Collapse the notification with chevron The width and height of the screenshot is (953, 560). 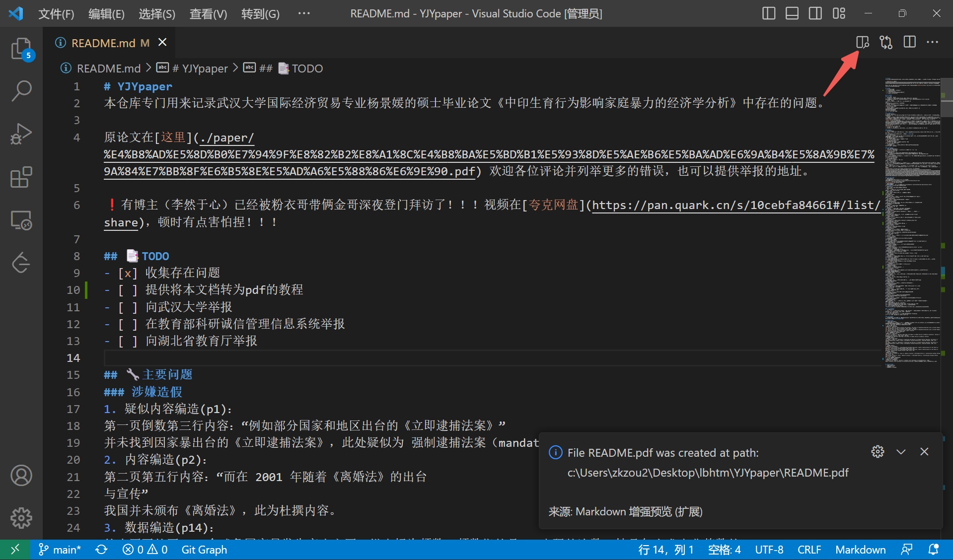tap(901, 452)
